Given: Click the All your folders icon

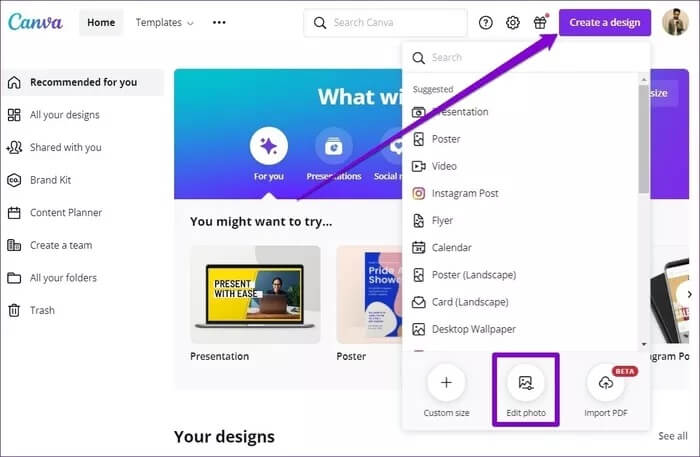Looking at the screenshot, I should click(14, 278).
